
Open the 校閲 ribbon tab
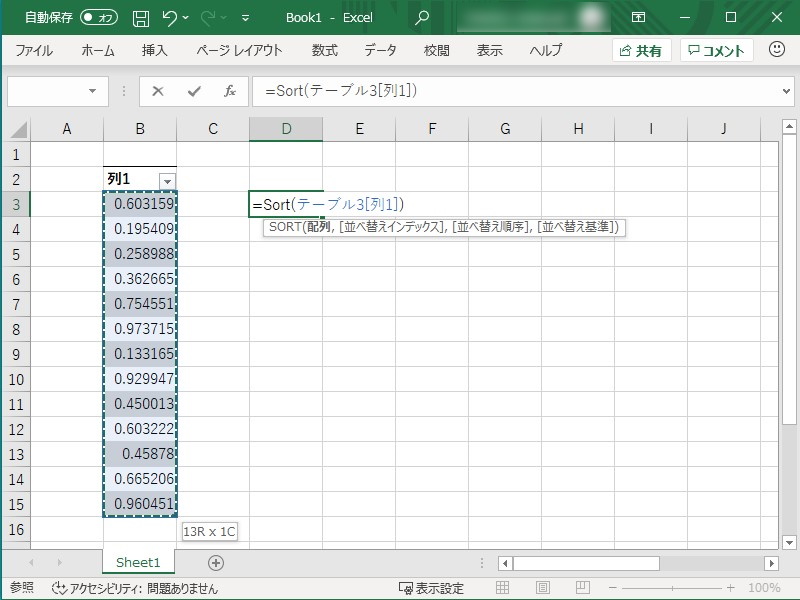[x=437, y=50]
